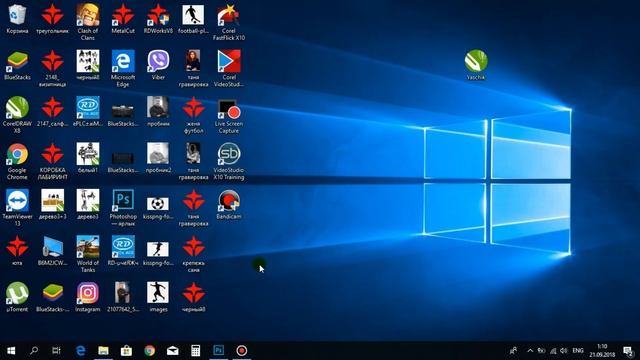Open BlueStacks shortcut below Корзина

(17, 65)
